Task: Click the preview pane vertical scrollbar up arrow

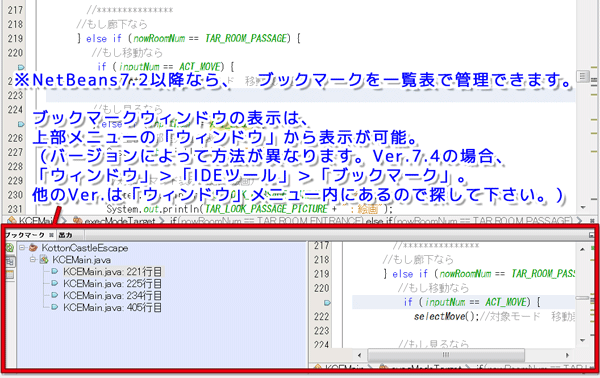Action: click(582, 249)
